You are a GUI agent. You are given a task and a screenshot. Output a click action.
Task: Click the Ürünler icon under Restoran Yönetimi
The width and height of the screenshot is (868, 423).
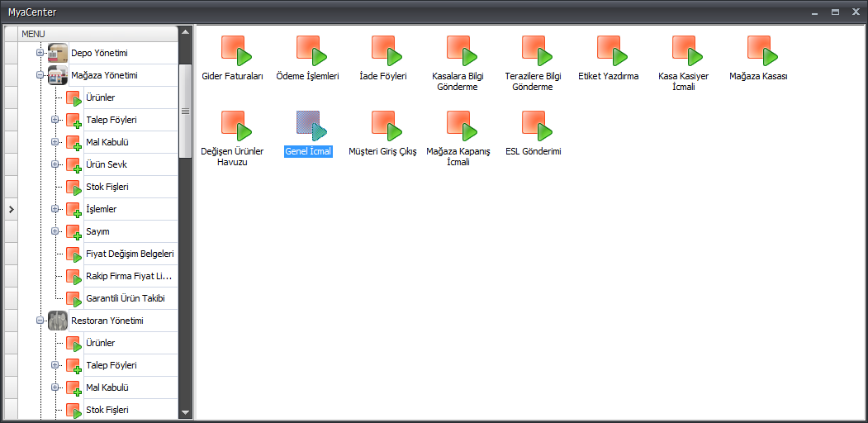coord(74,344)
